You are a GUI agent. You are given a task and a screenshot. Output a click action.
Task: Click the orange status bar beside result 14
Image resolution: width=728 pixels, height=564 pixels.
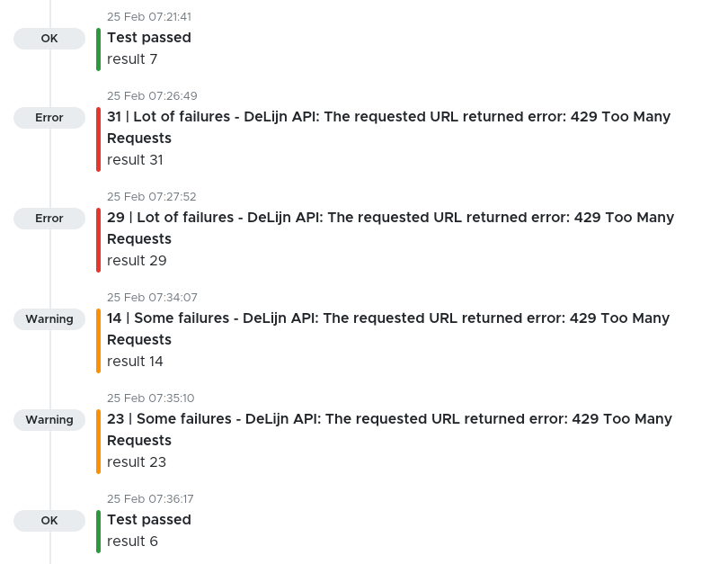(97, 340)
